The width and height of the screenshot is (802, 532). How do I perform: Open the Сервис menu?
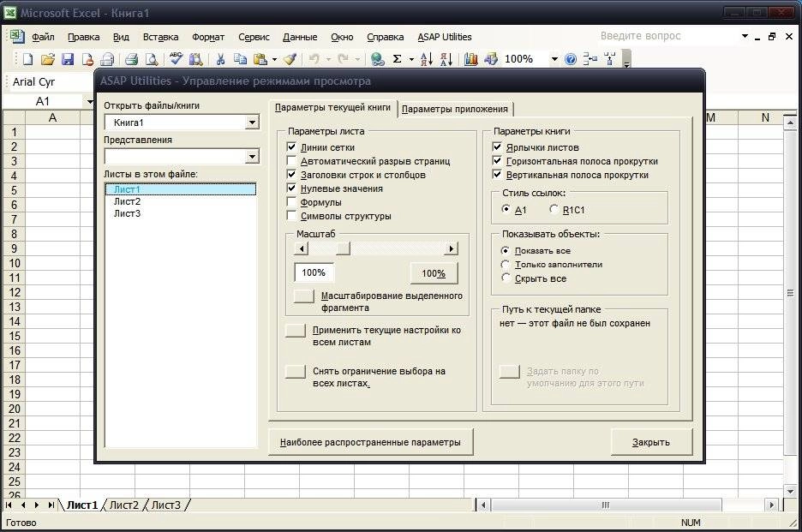pos(254,37)
